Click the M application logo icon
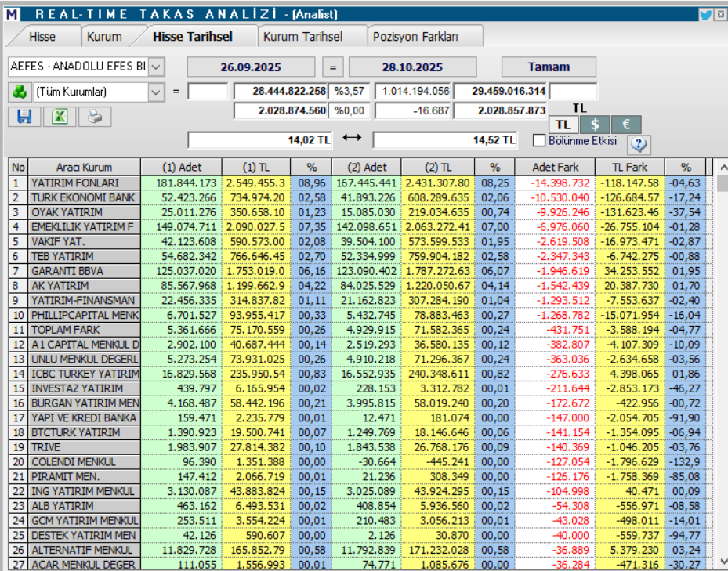 (12, 14)
